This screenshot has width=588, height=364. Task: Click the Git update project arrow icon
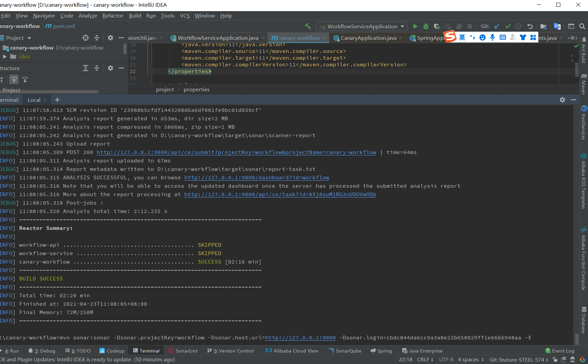[x=497, y=26]
